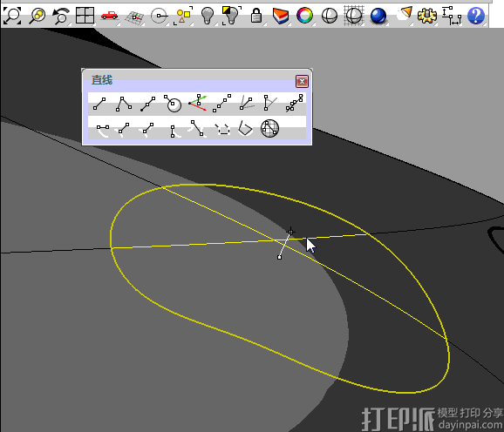504x432 pixels.
Task: Select the single line tool
Action: tap(99, 104)
